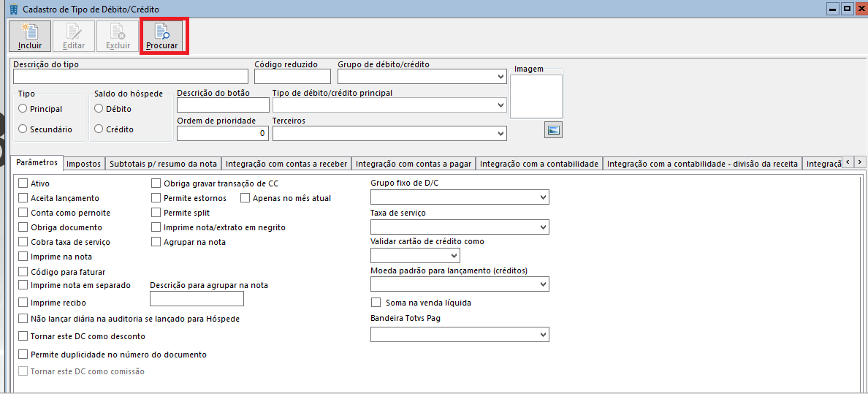868x394 pixels.
Task: Maximize the Cadastro window
Action: pyautogui.click(x=847, y=9)
